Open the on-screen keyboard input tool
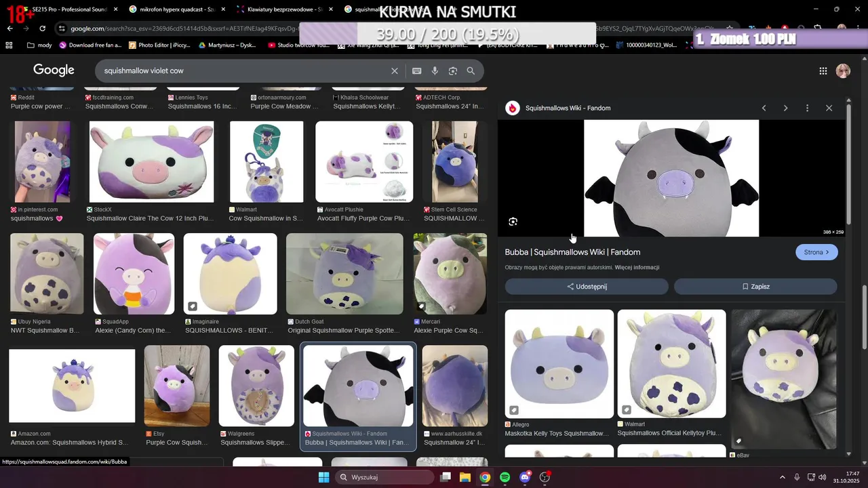 click(x=417, y=70)
